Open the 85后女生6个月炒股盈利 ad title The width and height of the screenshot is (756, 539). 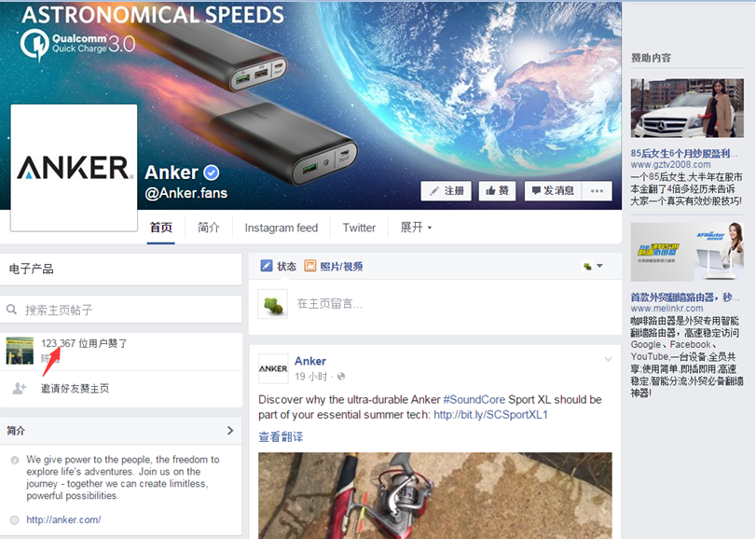pyautogui.click(x=684, y=153)
